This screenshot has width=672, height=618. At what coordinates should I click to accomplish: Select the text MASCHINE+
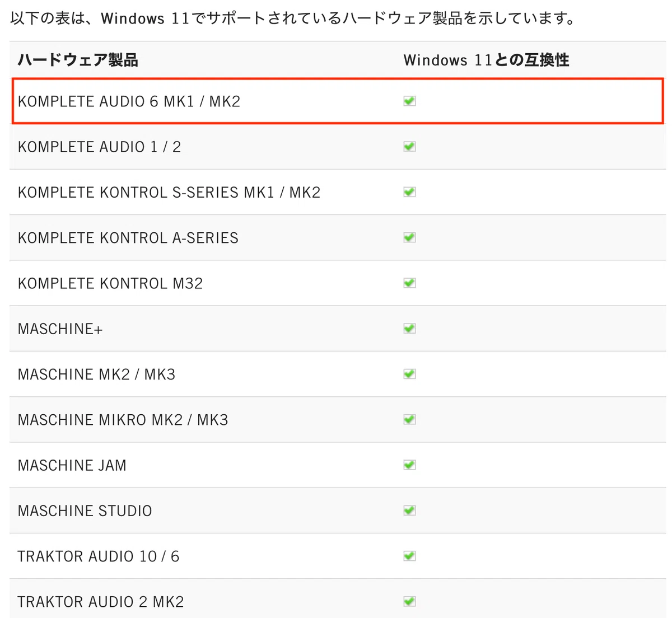(x=60, y=329)
